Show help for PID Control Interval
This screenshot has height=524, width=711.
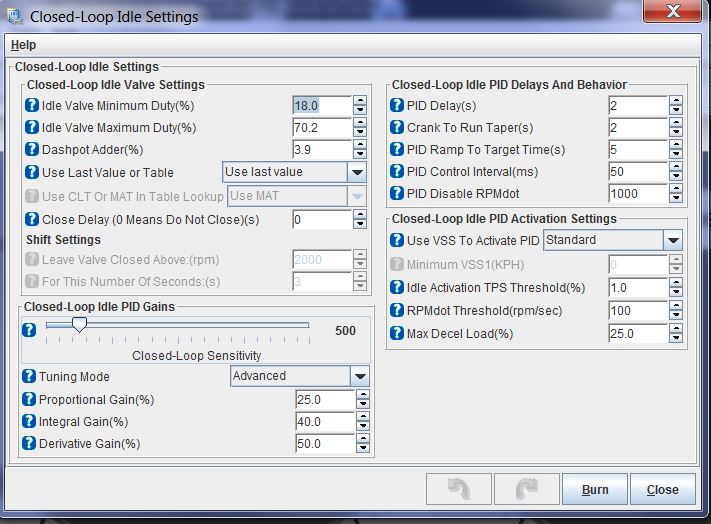click(397, 171)
